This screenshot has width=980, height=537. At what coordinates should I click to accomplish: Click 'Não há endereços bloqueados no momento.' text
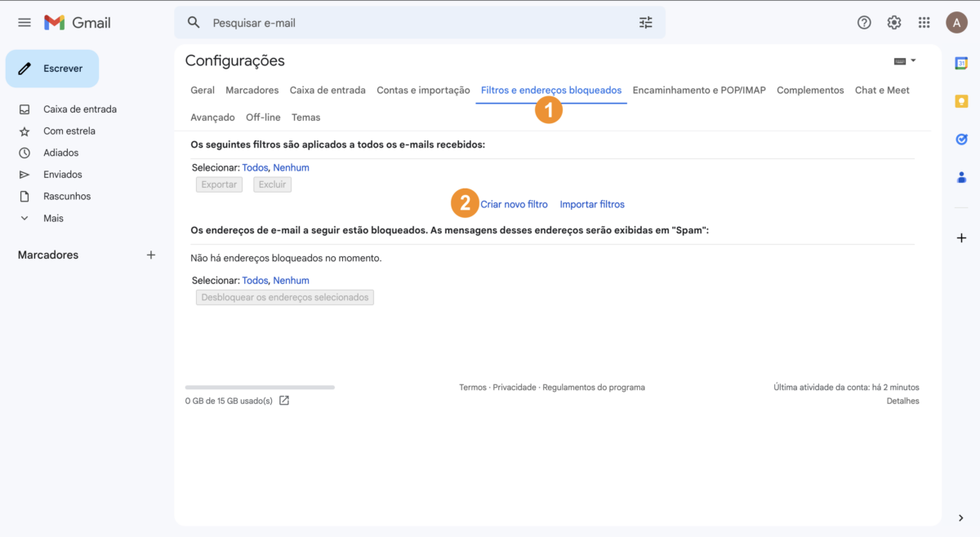[286, 258]
